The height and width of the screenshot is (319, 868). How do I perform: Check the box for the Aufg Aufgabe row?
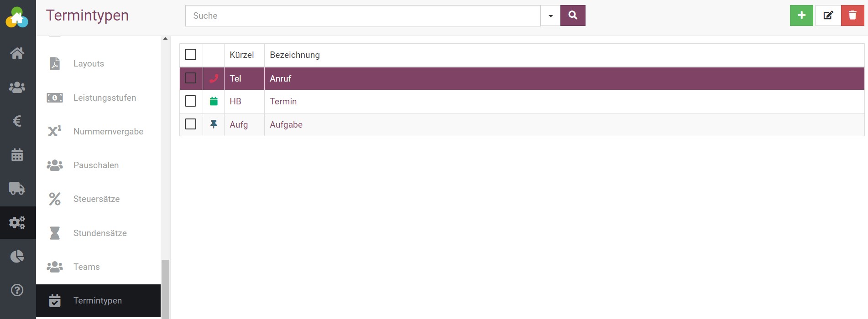[190, 124]
